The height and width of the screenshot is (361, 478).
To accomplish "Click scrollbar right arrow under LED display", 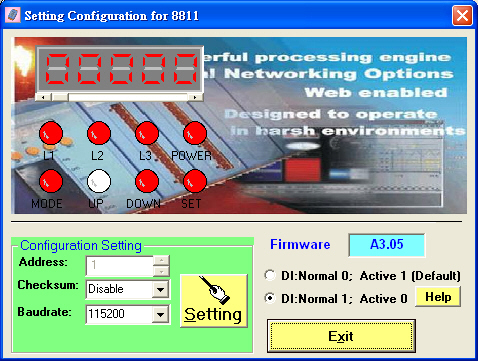I will pyautogui.click(x=195, y=97).
